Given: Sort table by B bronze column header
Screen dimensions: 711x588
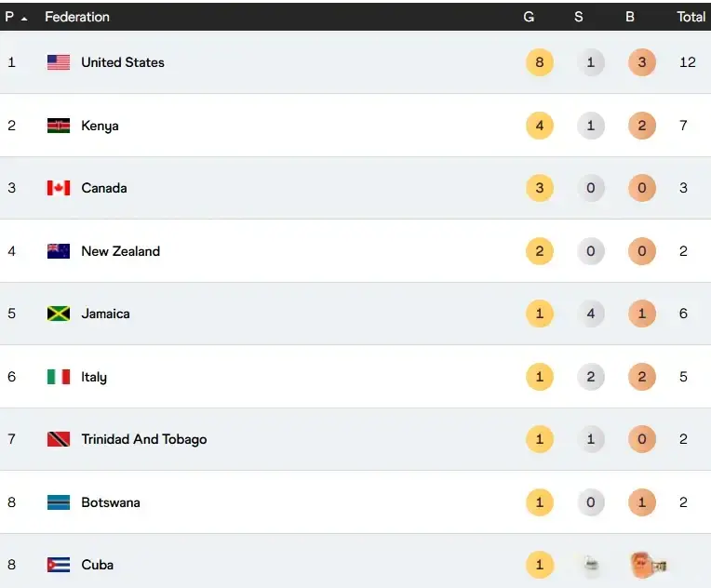Looking at the screenshot, I should (x=630, y=17).
